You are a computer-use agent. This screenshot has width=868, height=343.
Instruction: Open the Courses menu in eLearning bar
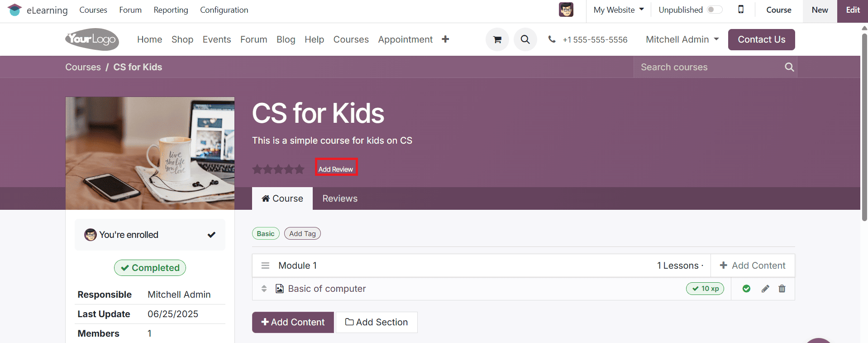(x=93, y=10)
